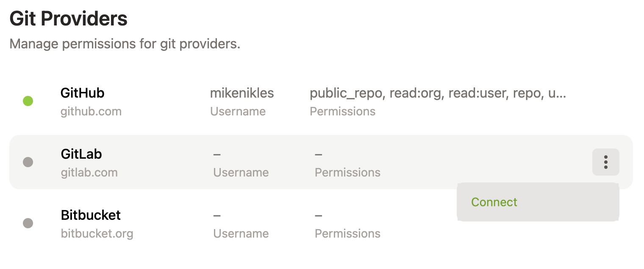Screen dimensions: 644x269
Task: Open the vertical ellipsis actions icon
Action: 605,162
